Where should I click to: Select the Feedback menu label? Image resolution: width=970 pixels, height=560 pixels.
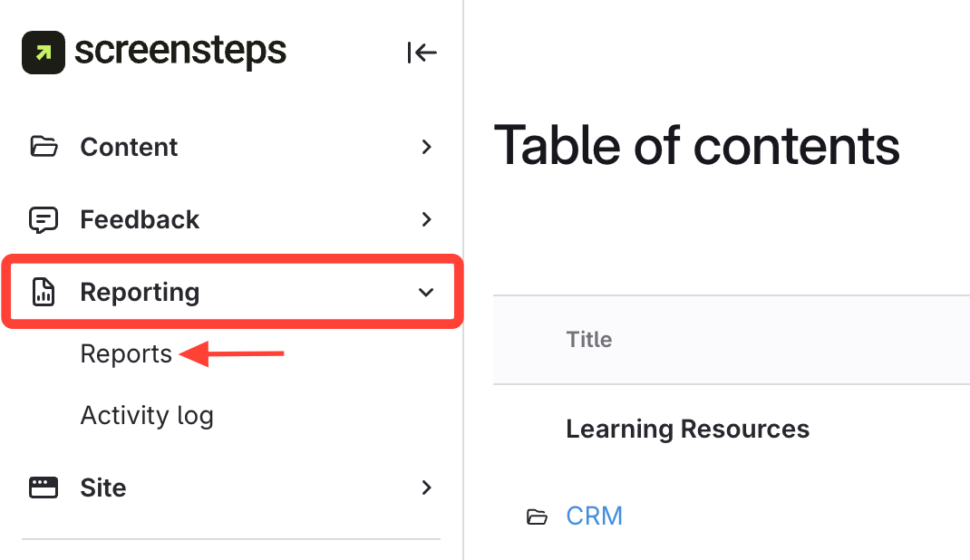click(x=140, y=219)
